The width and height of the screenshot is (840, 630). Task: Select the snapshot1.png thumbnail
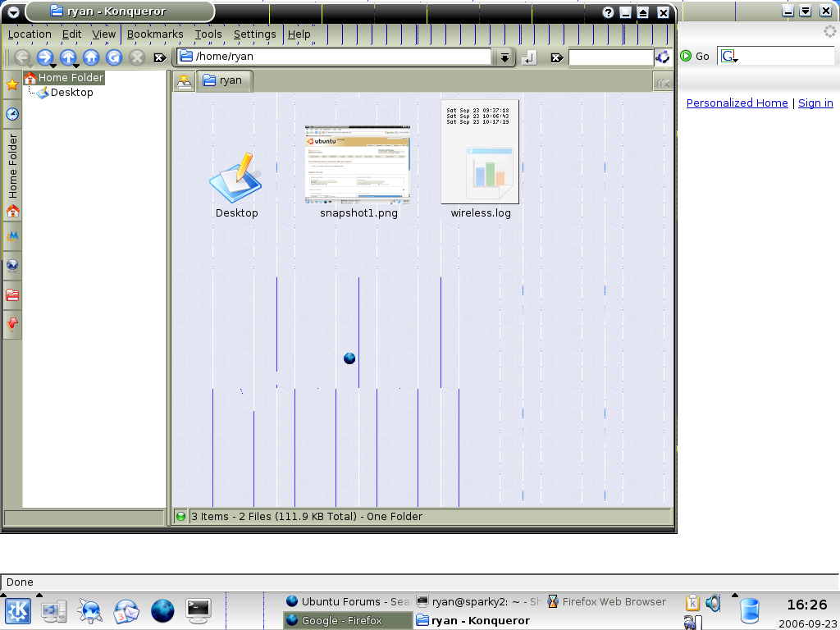(357, 164)
